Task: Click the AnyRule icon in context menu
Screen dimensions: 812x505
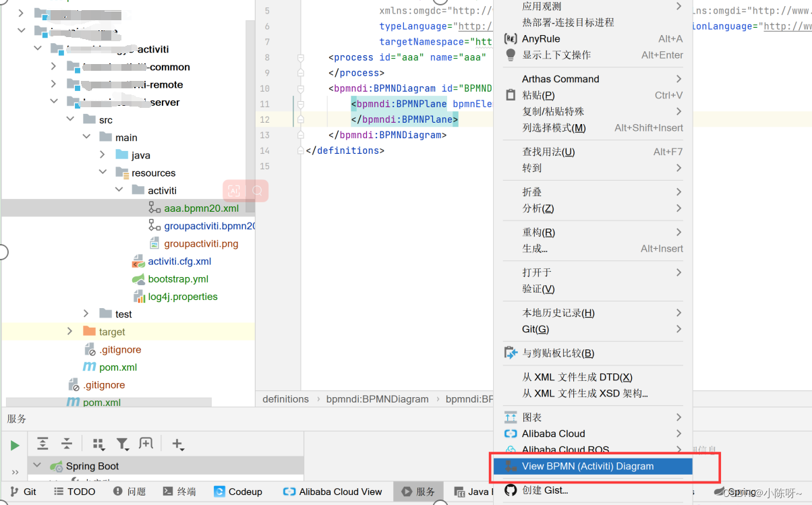Action: (511, 39)
